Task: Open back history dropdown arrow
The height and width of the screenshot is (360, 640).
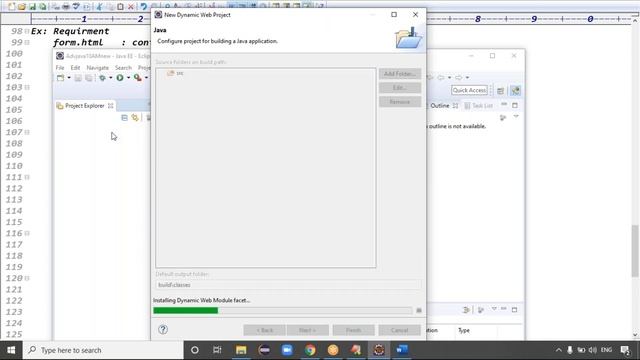Action: click(449, 78)
